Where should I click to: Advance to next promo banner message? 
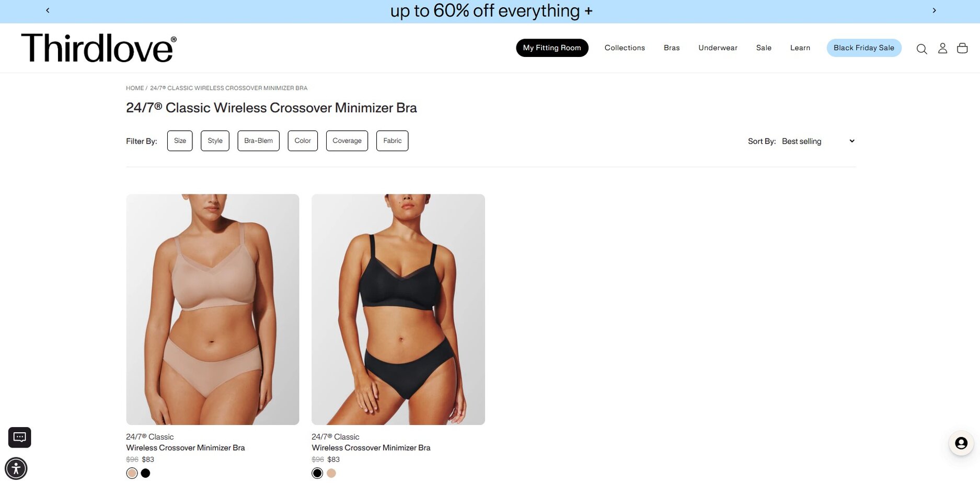click(934, 10)
